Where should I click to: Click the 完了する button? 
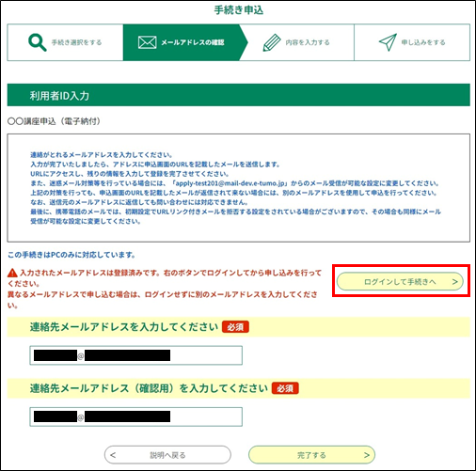point(311,455)
